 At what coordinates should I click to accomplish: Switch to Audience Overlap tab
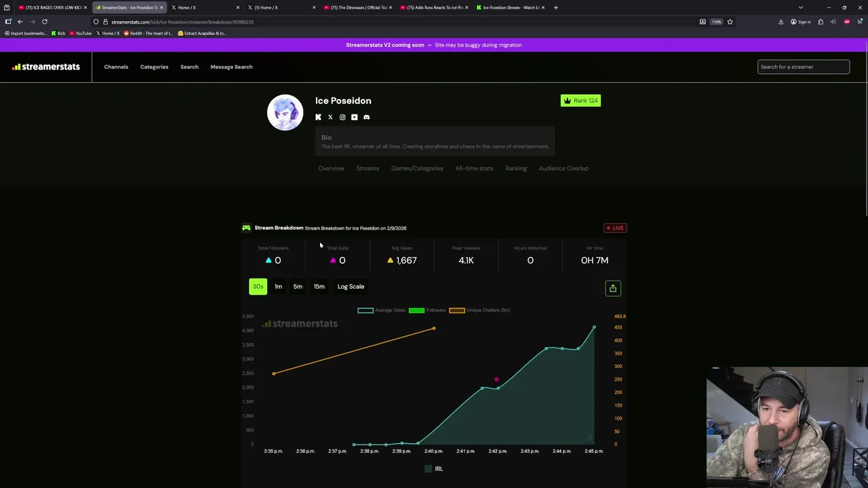[564, 168]
